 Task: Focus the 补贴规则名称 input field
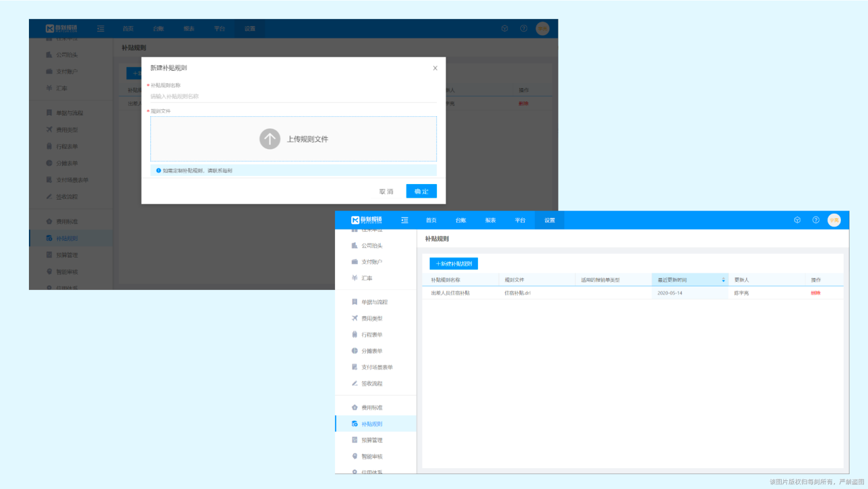click(293, 97)
